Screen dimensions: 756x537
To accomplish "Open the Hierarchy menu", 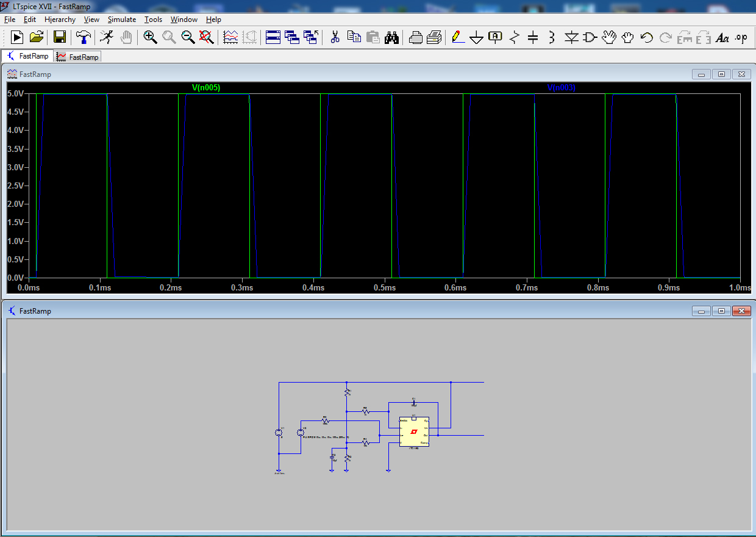I will coord(60,20).
